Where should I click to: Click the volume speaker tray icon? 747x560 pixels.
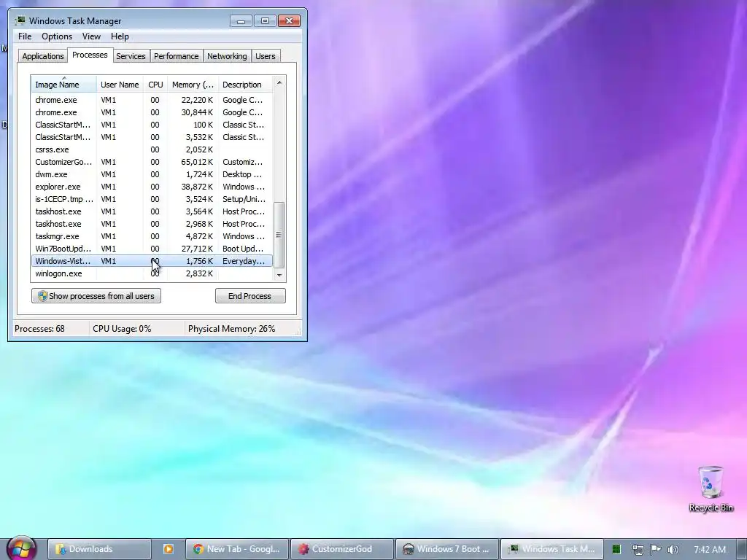point(673,550)
